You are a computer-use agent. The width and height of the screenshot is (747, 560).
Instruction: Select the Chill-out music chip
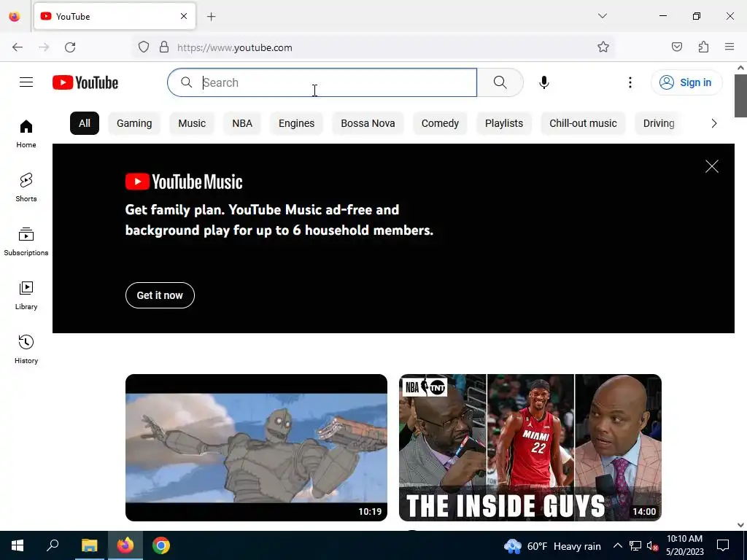coord(583,123)
